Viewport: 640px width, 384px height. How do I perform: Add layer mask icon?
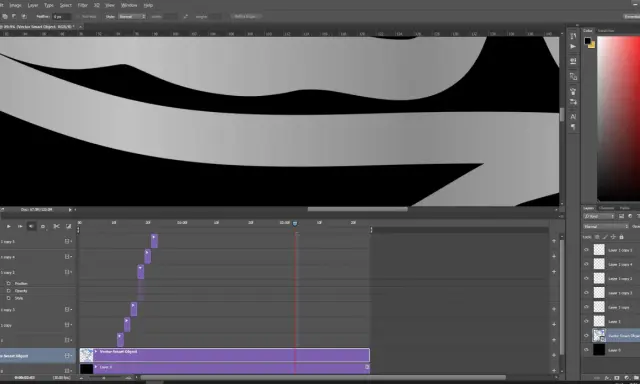617,378
